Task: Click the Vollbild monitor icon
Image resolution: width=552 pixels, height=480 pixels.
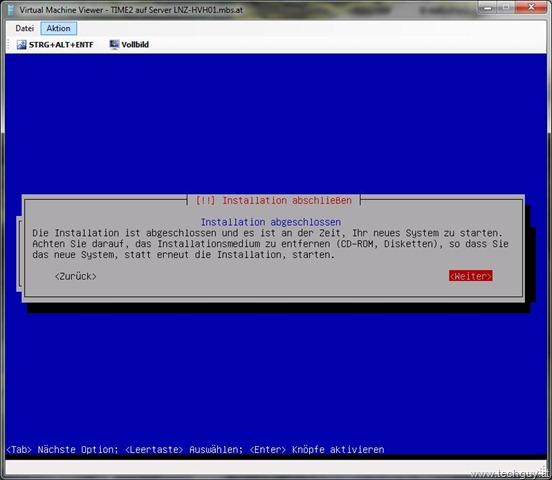Action: 114,44
